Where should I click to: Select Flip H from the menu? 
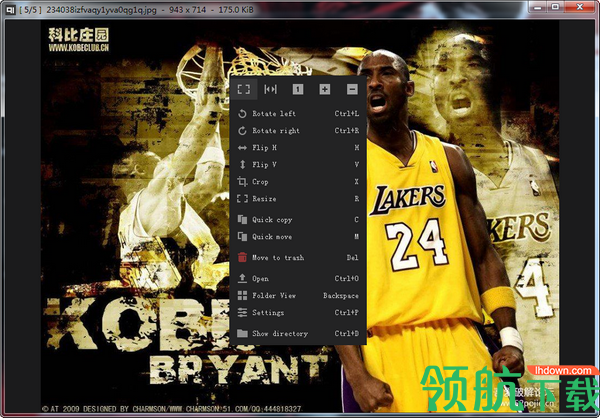coord(298,148)
